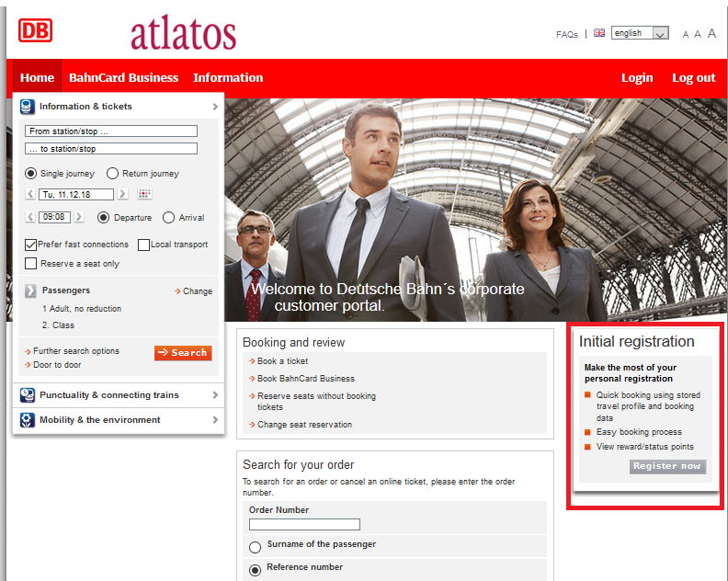The width and height of the screenshot is (728, 581).
Task: Expand Punctuality & connecting trains chevron
Action: tap(215, 394)
